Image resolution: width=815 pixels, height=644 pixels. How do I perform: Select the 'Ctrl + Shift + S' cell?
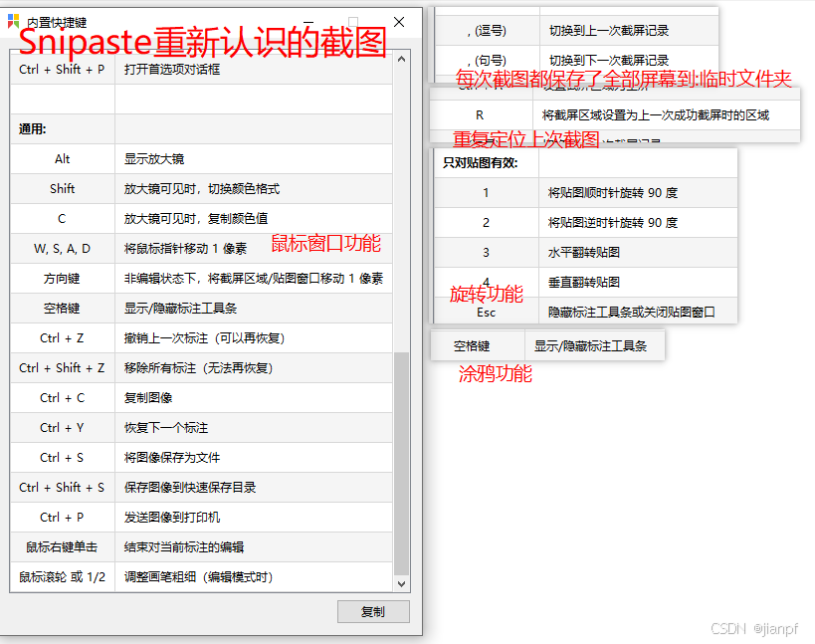[62, 488]
